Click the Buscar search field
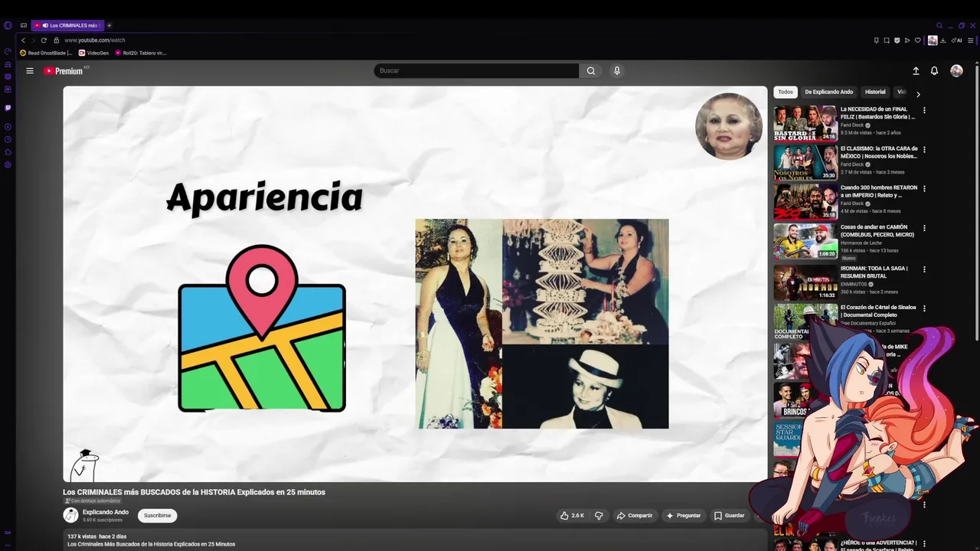This screenshot has height=551, width=980. pos(476,70)
